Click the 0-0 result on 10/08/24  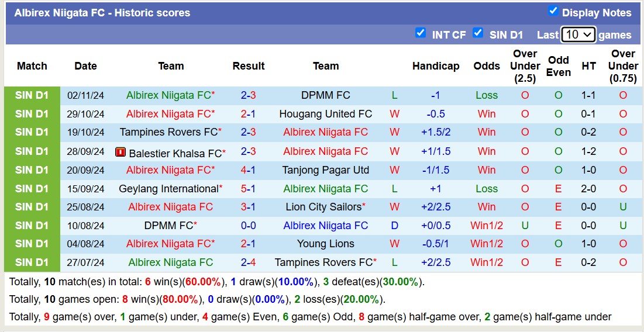[249, 226]
